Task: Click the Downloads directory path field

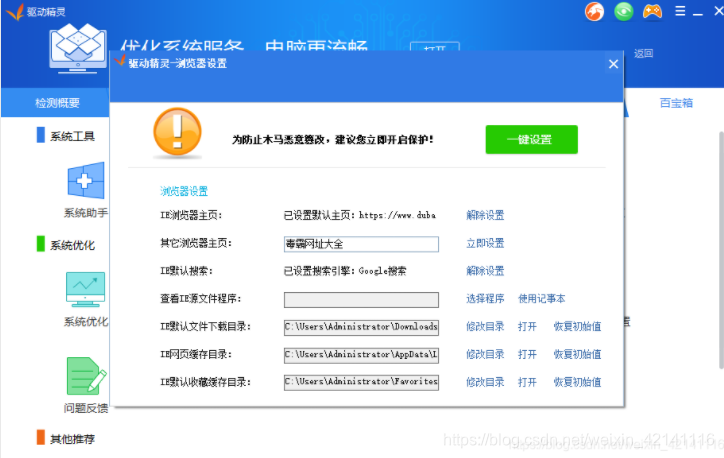Action: point(361,327)
